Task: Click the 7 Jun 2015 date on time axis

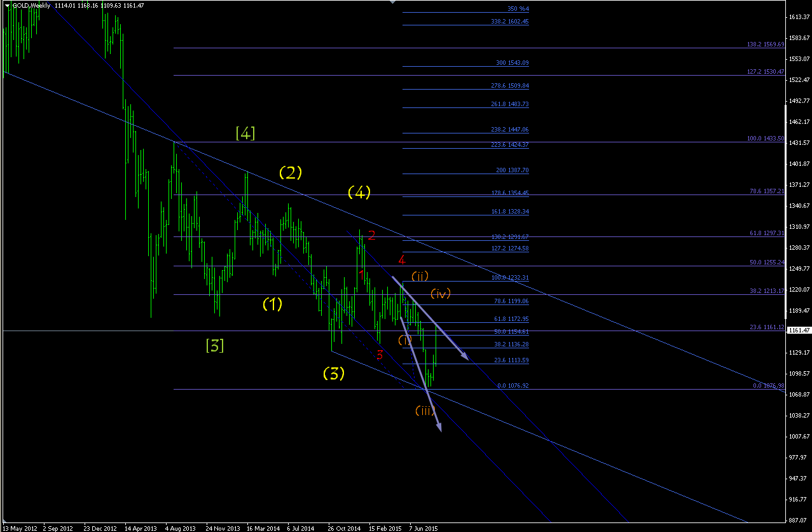Action: tap(423, 528)
